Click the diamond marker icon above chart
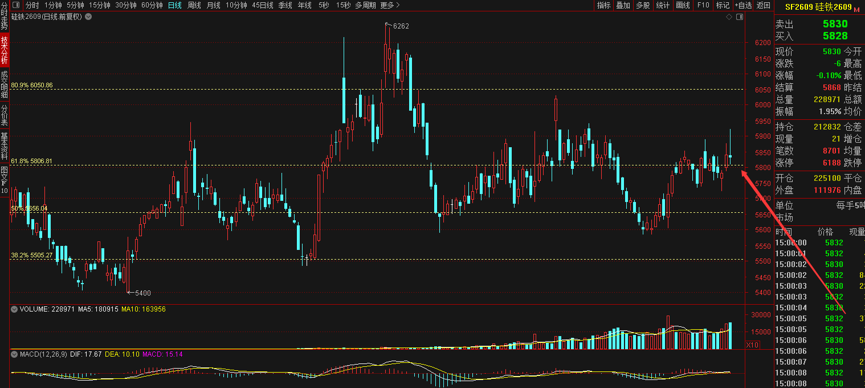This screenshot has width=865, height=388. (x=729, y=18)
